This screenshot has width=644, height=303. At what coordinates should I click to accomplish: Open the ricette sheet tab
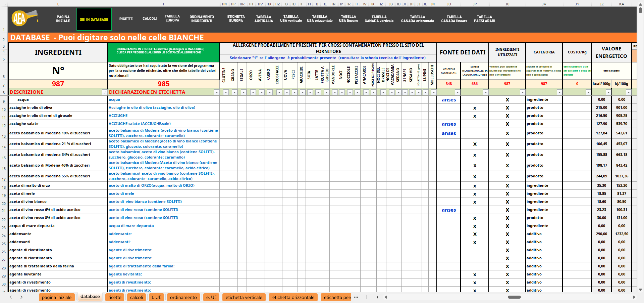[115, 297]
